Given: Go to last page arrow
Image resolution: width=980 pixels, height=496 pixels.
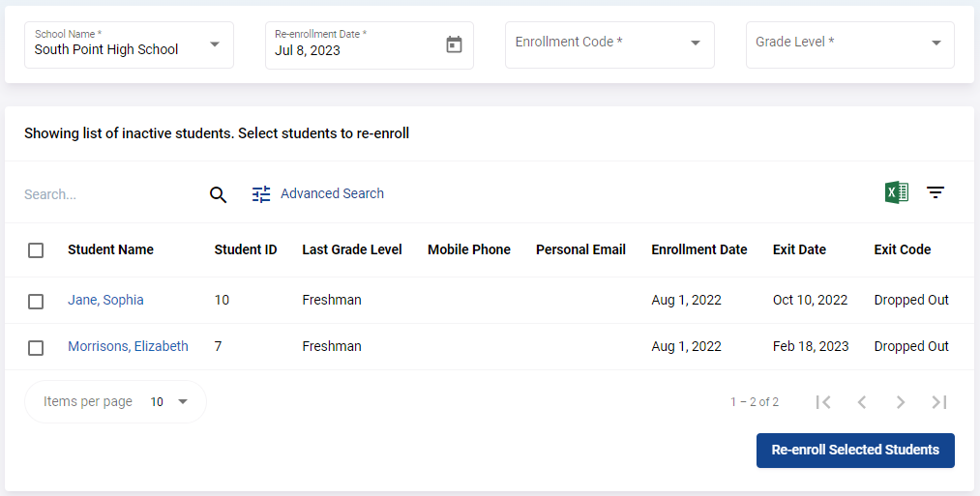Looking at the screenshot, I should pos(939,401).
